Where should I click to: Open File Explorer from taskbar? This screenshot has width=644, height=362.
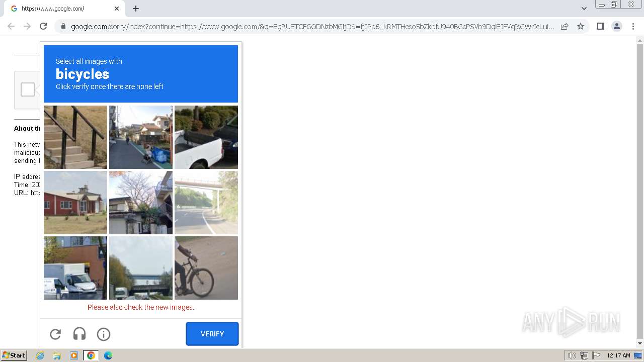pos(57,355)
